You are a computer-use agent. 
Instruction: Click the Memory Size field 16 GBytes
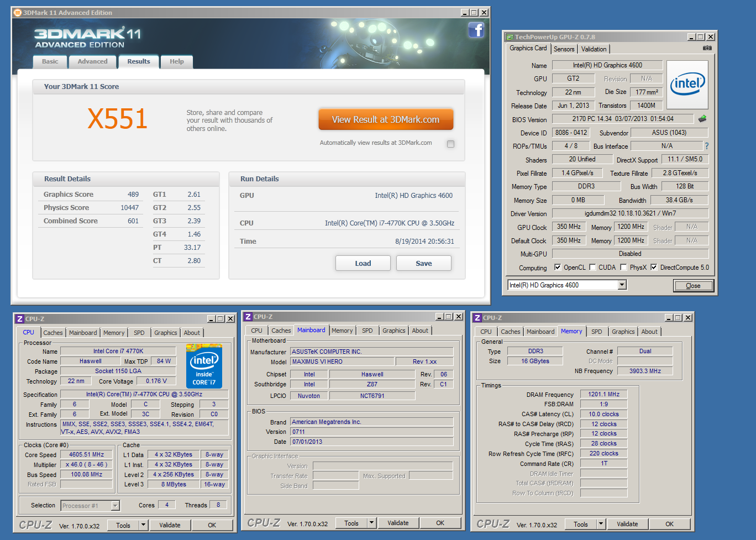click(x=535, y=361)
